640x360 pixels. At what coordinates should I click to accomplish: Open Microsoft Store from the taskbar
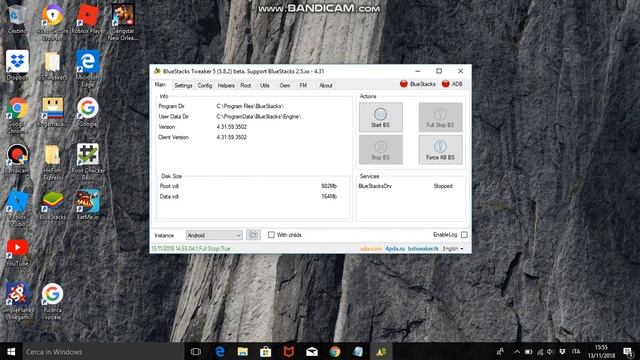[266, 351]
